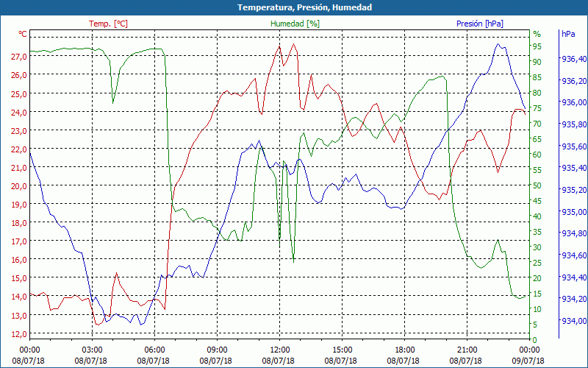Screen dimensions: 588x368
Task: Click green humidity axis value "60"
Action: (x=537, y=155)
